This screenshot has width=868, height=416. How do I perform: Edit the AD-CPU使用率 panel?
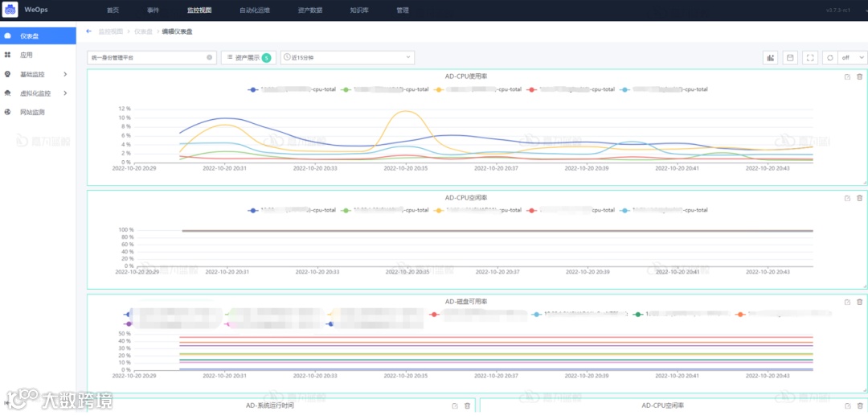(848, 77)
